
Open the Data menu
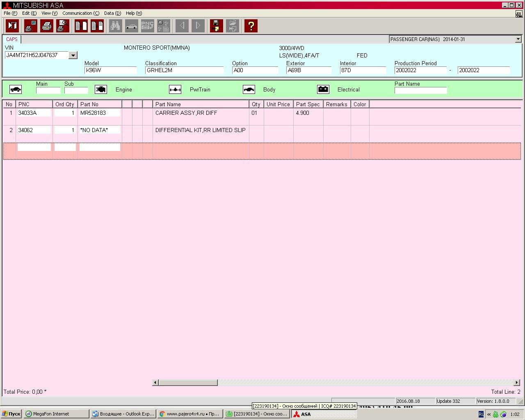[112, 13]
